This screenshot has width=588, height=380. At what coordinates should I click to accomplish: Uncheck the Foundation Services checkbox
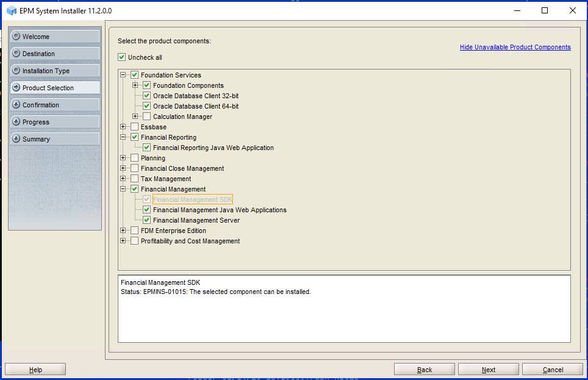[x=135, y=74]
